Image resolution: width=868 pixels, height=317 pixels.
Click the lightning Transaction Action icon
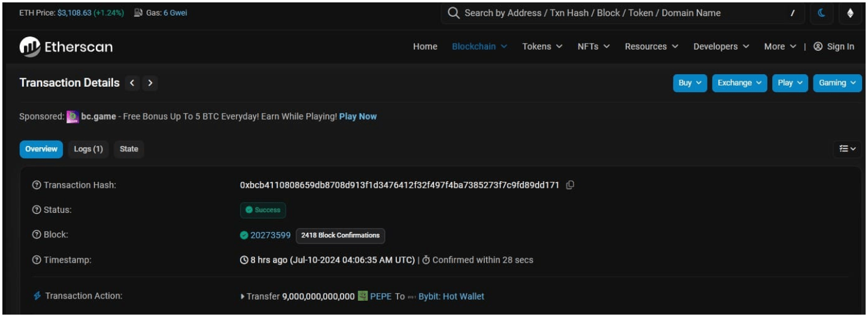click(x=37, y=296)
